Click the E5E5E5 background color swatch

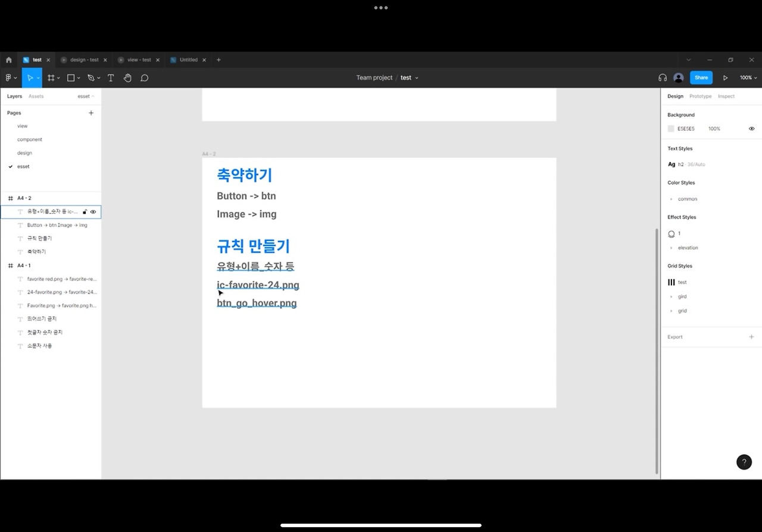(x=671, y=129)
